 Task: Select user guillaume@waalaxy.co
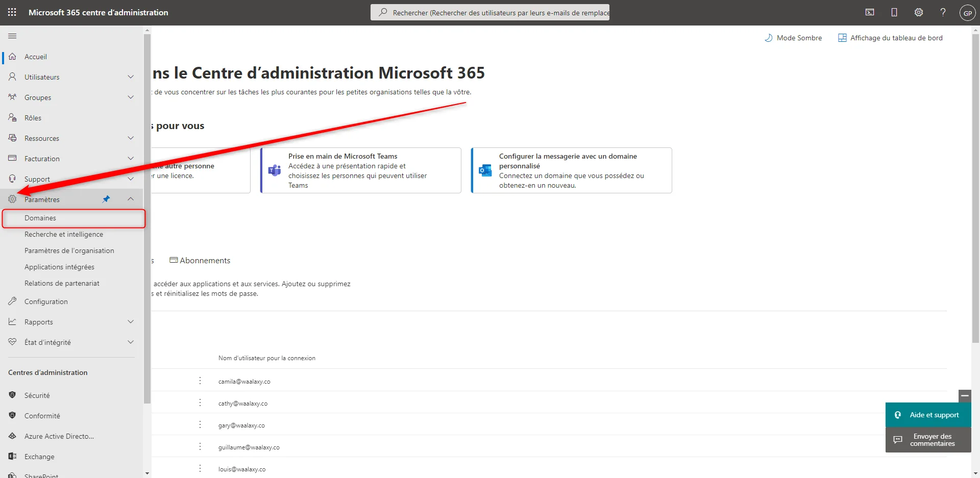249,447
